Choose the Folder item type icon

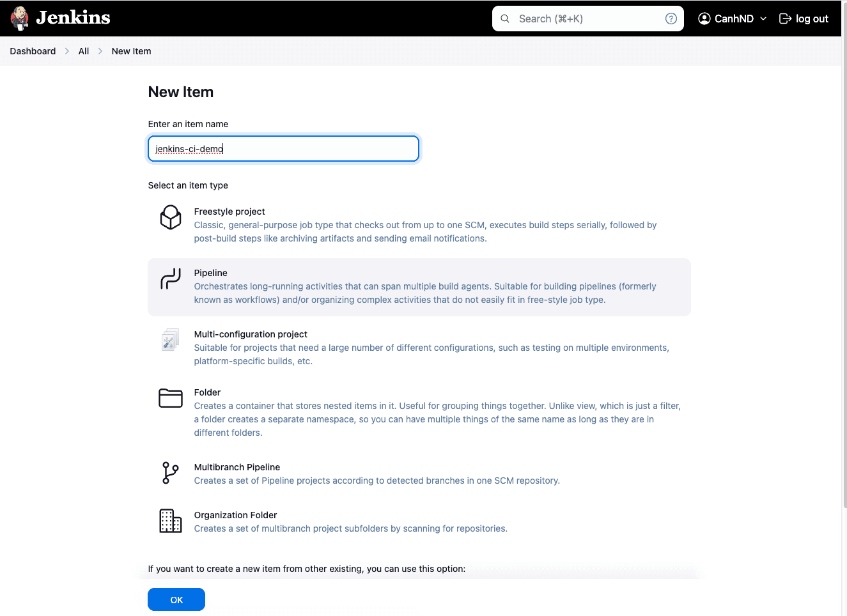point(171,398)
